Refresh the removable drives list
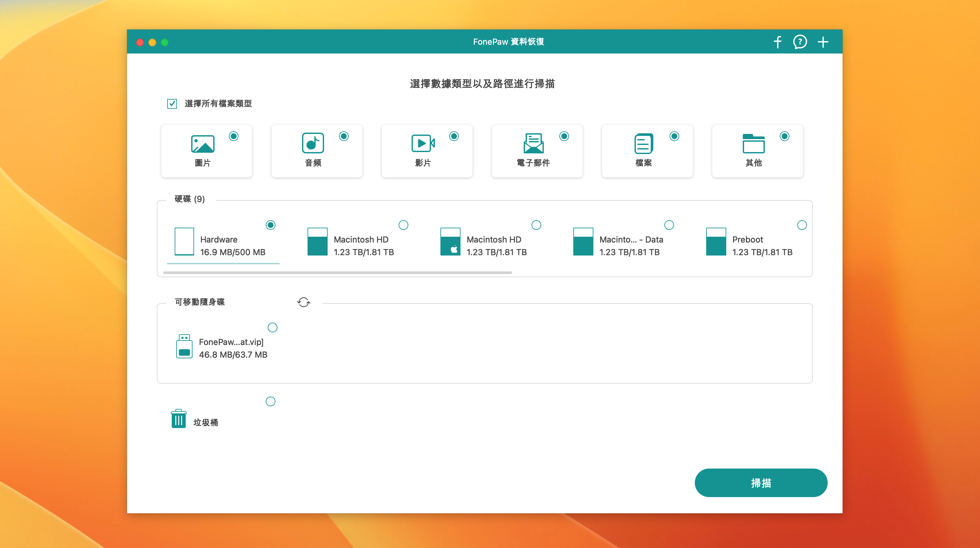980x548 pixels. [x=304, y=302]
